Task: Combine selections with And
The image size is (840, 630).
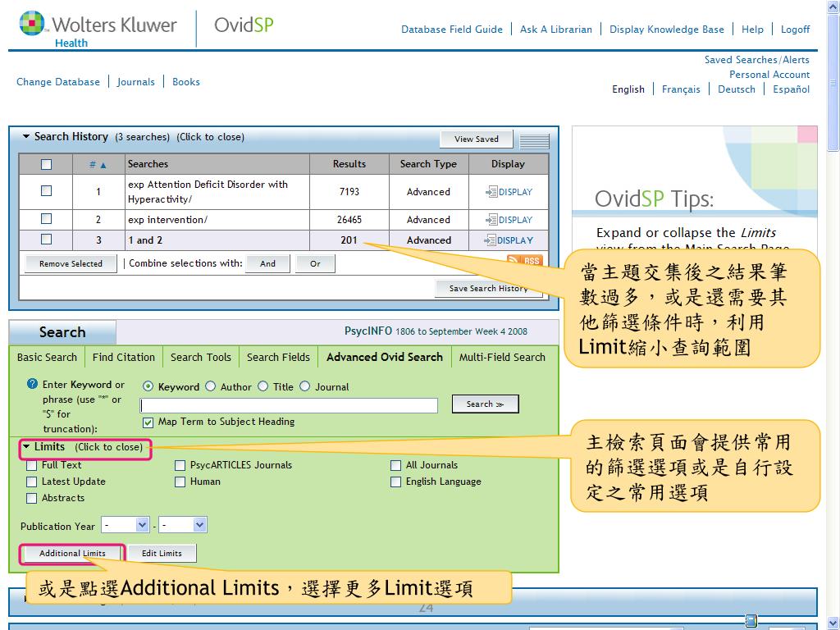Action: (268, 263)
